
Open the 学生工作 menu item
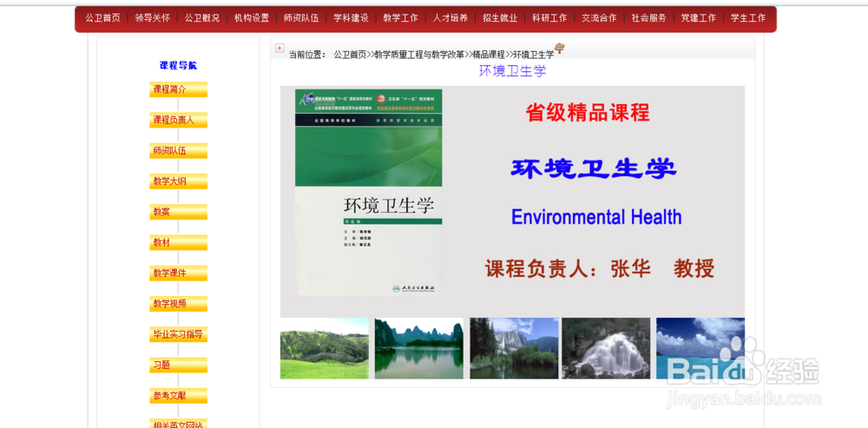pyautogui.click(x=748, y=18)
